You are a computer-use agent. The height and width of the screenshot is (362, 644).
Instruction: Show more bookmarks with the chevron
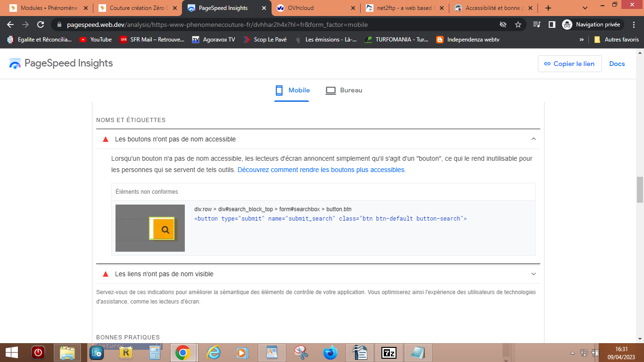(x=582, y=40)
